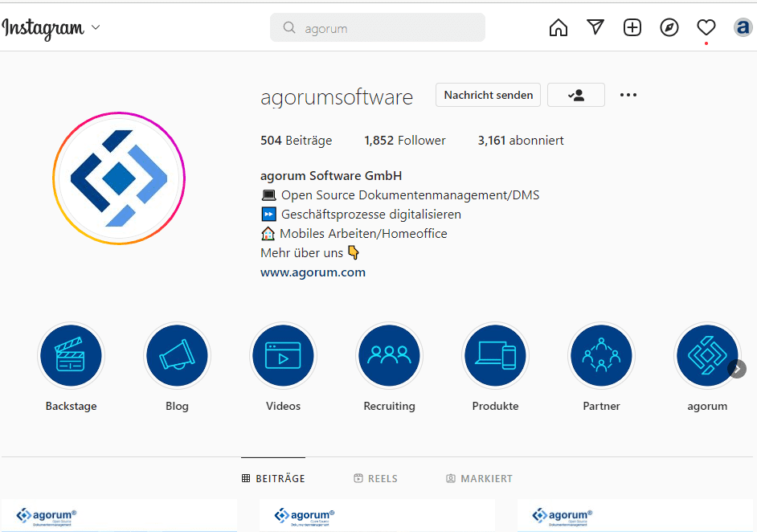Image resolution: width=757 pixels, height=532 pixels.
Task: Open own profile avatar in navigation bar
Action: coord(743,27)
